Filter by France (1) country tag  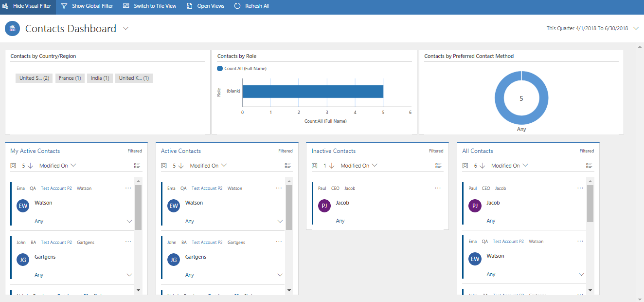pos(70,78)
